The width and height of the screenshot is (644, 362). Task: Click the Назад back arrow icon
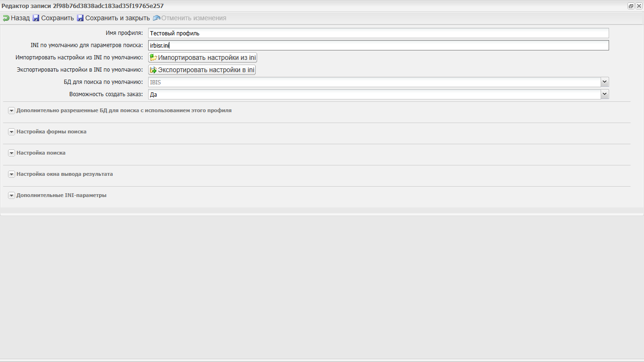[6, 18]
